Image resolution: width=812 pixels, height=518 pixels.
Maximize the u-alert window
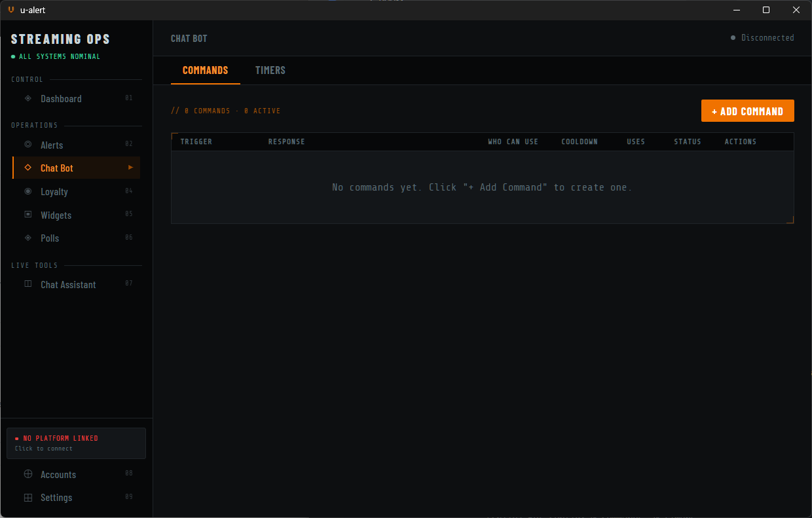click(766, 10)
